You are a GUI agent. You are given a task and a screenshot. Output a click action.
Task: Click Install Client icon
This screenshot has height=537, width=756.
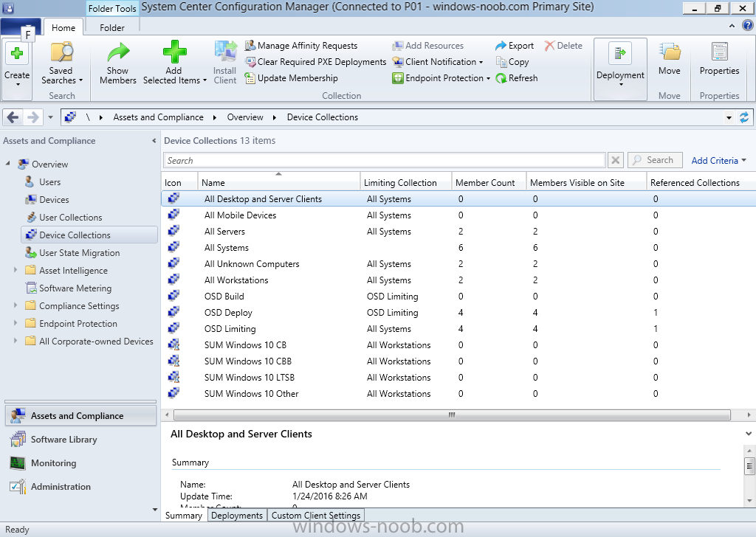coord(225,52)
